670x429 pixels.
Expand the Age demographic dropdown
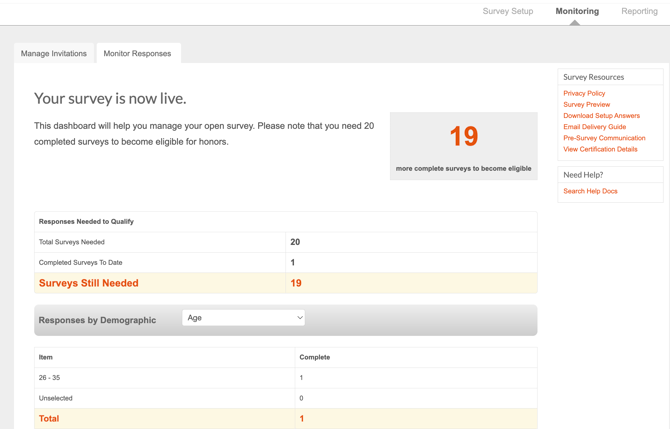pos(243,318)
